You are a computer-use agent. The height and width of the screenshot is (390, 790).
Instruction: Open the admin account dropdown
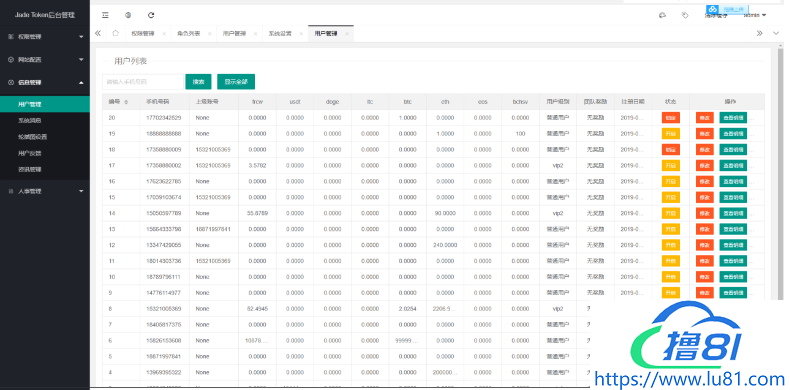coord(755,15)
